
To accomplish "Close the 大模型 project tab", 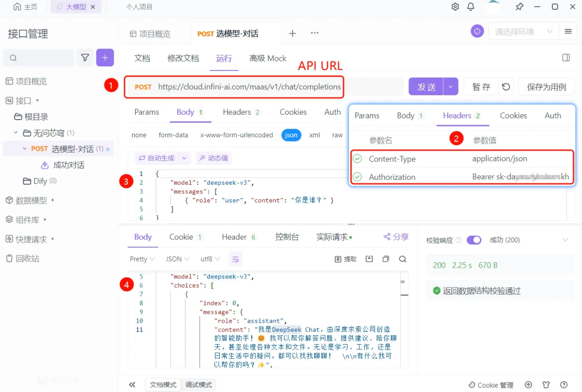I will pos(93,6).
